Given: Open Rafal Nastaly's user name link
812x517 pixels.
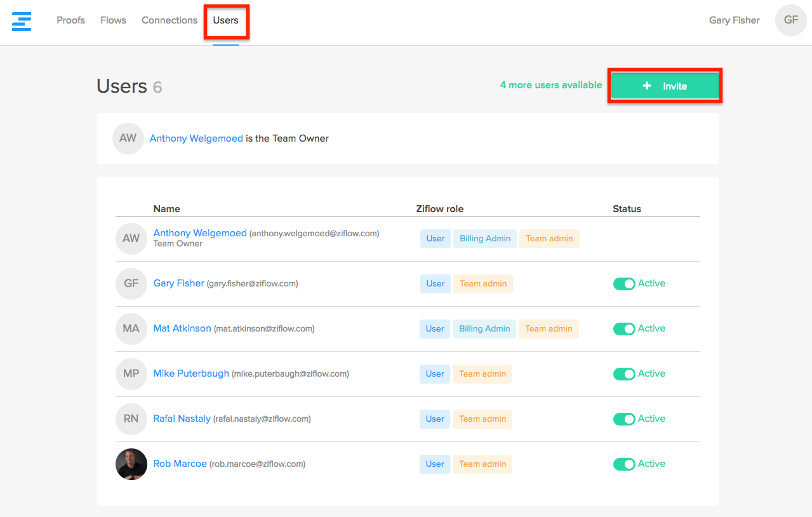Looking at the screenshot, I should (x=182, y=419).
